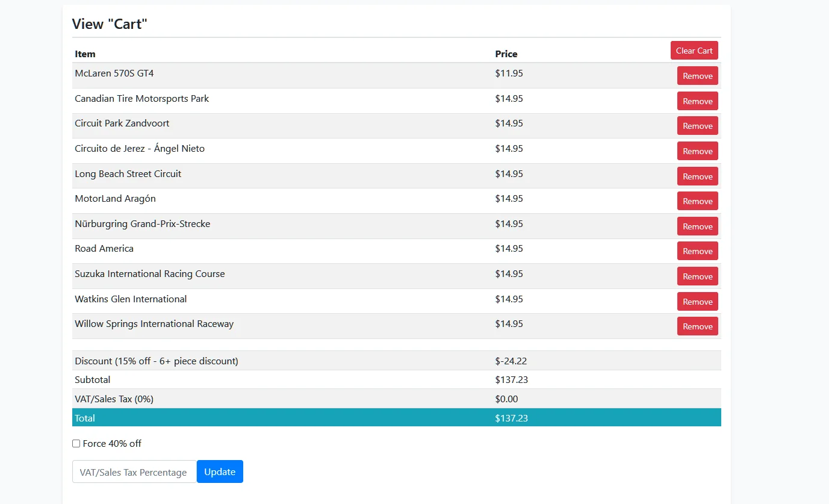
Task: Remove McLaren 570S GT4 from cart
Action: (697, 76)
